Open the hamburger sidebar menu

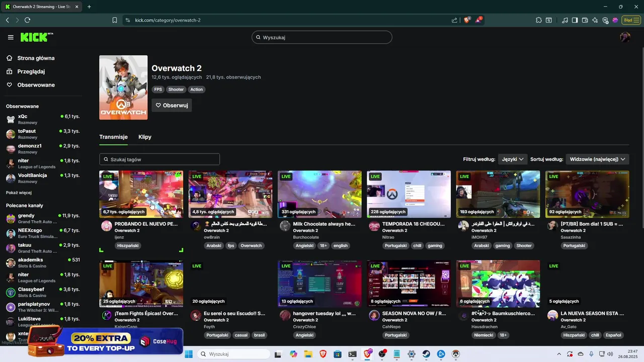pos(11,37)
